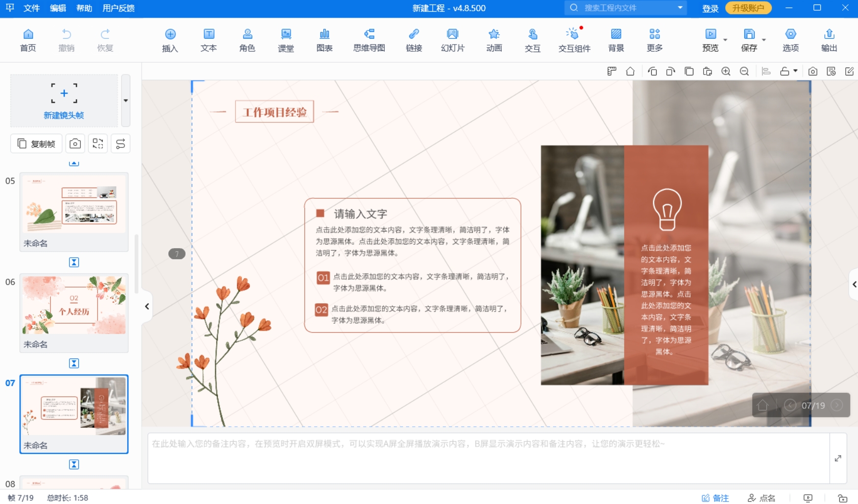Open the history panel icon in canvas toolbar
The width and height of the screenshot is (858, 504).
pos(831,72)
